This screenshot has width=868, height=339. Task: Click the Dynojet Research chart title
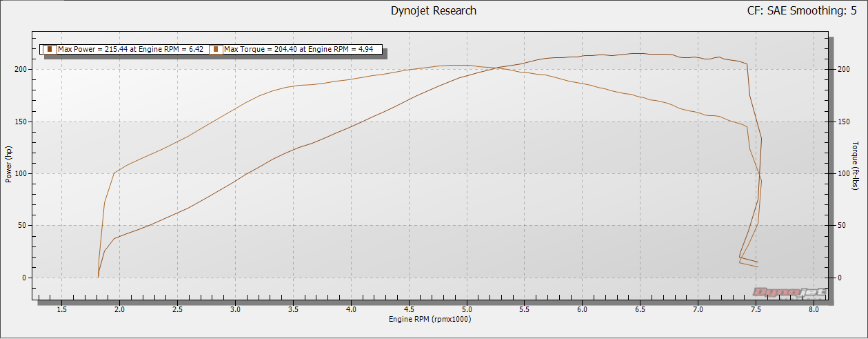click(434, 10)
